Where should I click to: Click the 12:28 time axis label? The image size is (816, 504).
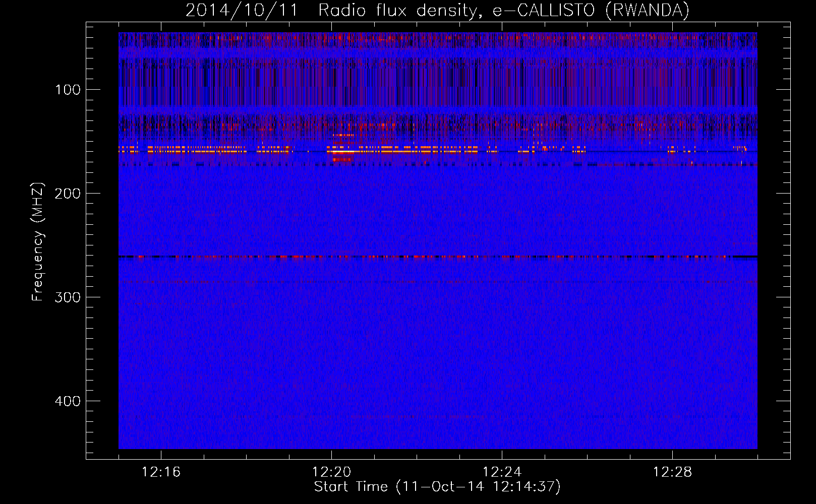pyautogui.click(x=672, y=472)
